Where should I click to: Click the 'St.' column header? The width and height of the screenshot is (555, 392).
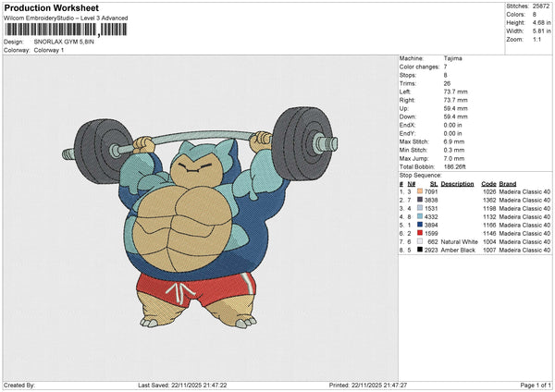[x=434, y=184]
